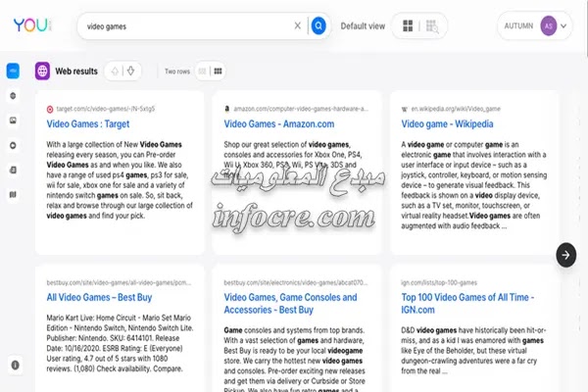The height and width of the screenshot is (392, 588).
Task: Click the Web results heading
Action: point(76,71)
